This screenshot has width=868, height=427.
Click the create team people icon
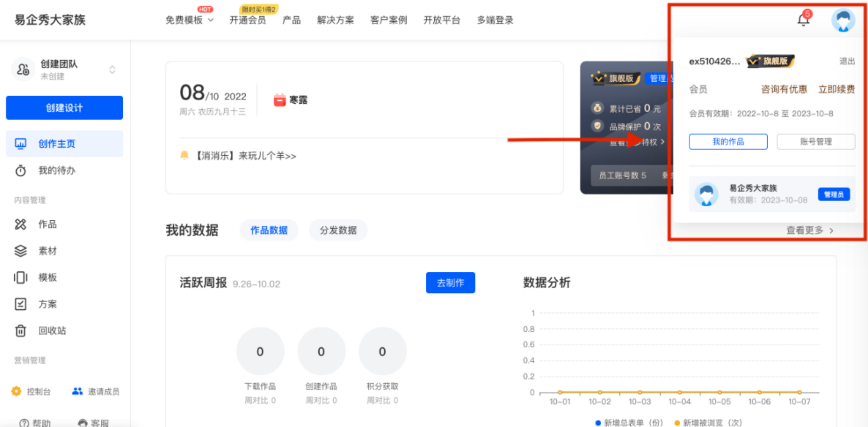click(x=23, y=69)
